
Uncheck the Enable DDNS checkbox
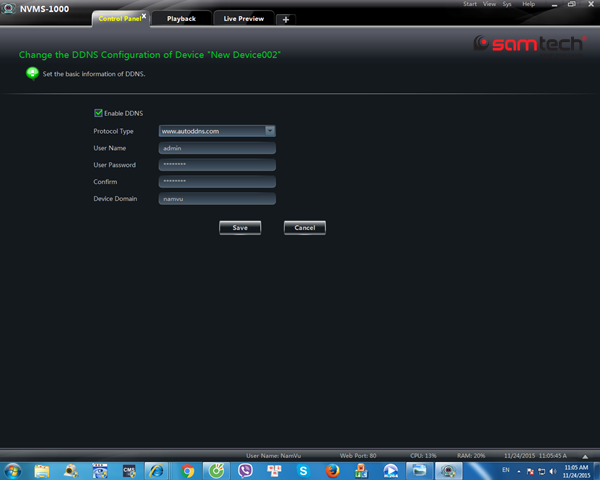tap(98, 113)
